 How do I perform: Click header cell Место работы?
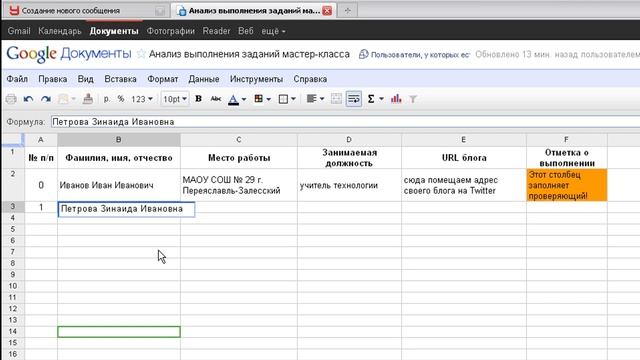(x=239, y=158)
